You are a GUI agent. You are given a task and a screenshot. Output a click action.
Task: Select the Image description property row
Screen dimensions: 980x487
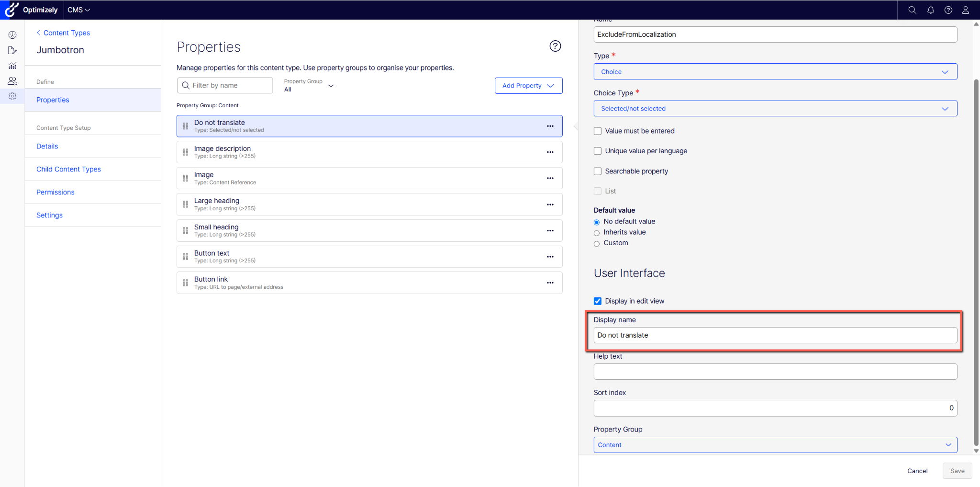click(x=369, y=152)
